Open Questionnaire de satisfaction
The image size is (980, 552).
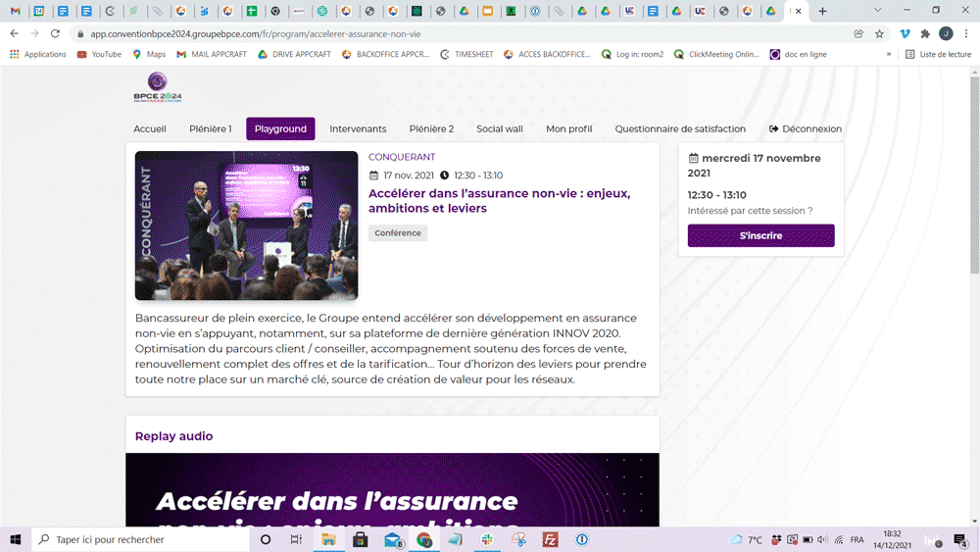680,128
